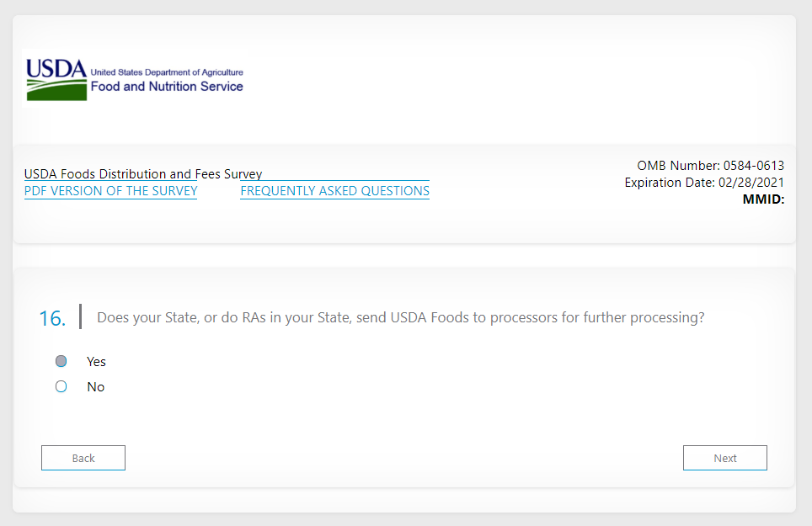Click United States Department of Agriculture text
This screenshot has width=812, height=526.
(x=167, y=72)
